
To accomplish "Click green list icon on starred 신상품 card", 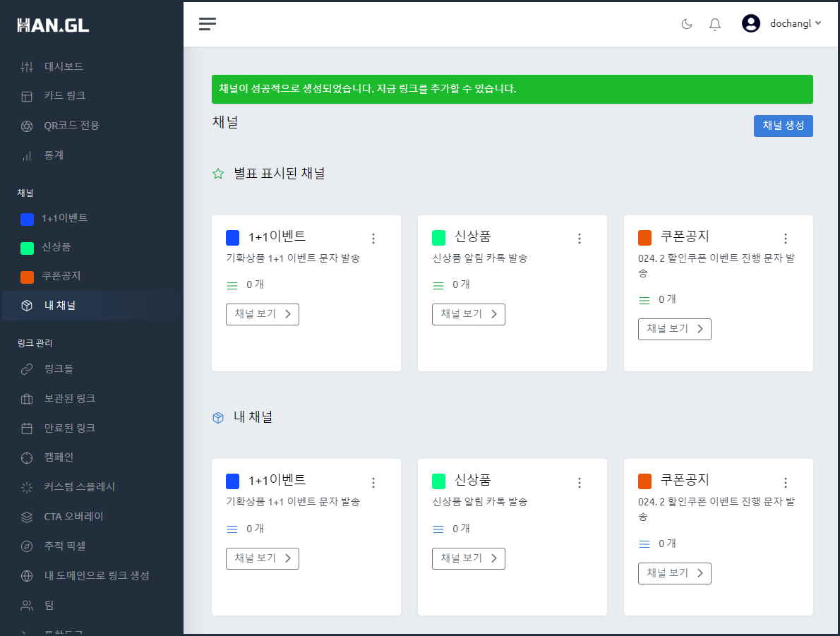I will [x=438, y=286].
